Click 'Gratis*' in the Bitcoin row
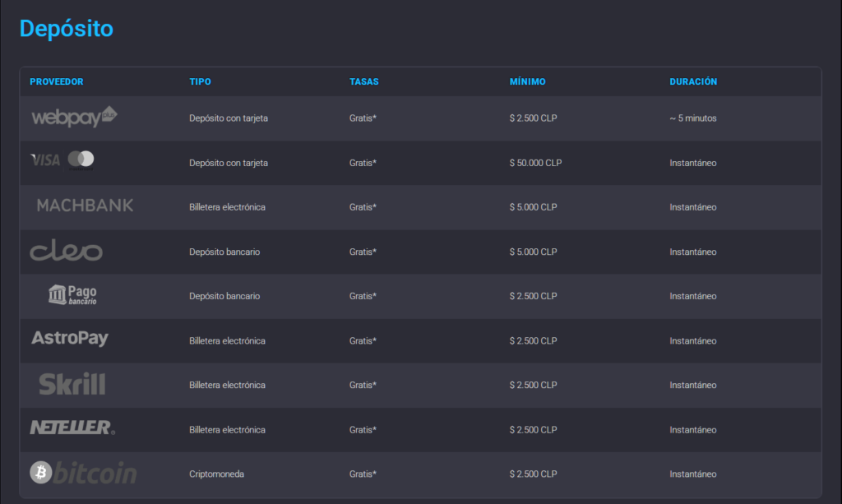 (363, 474)
